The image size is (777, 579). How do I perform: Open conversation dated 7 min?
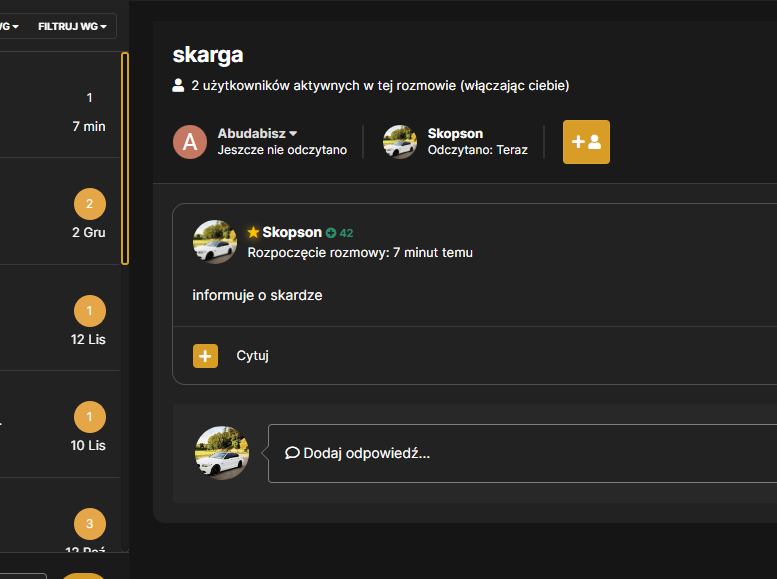[x=60, y=105]
